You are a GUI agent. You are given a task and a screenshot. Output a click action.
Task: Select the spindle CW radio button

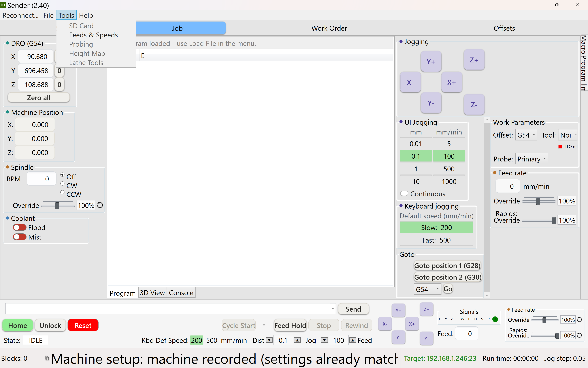click(x=62, y=184)
